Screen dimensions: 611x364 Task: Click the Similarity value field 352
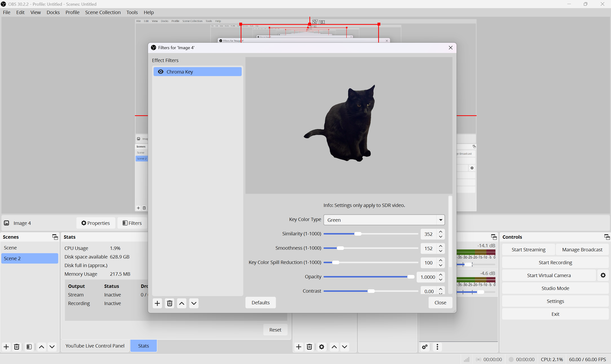[429, 234]
